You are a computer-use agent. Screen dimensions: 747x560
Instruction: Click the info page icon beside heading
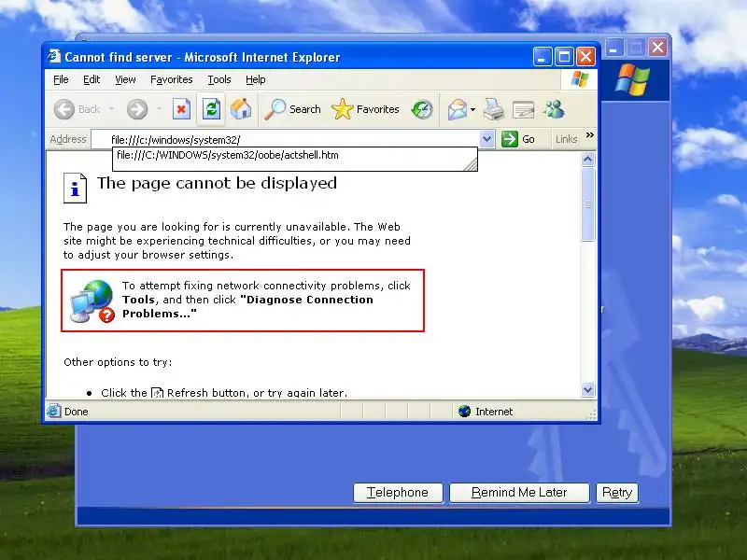point(76,189)
